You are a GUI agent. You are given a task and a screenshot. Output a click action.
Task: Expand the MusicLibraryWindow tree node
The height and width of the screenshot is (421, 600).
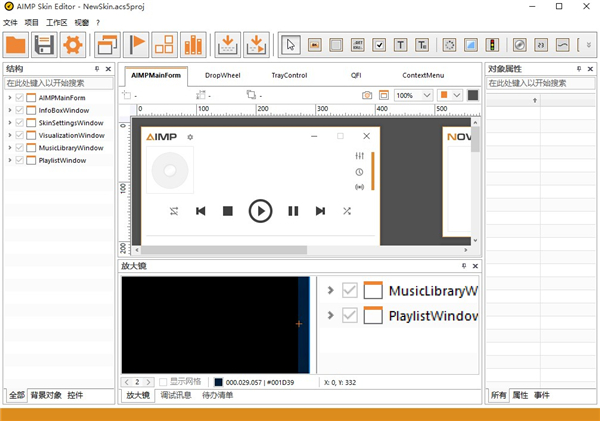pyautogui.click(x=9, y=148)
